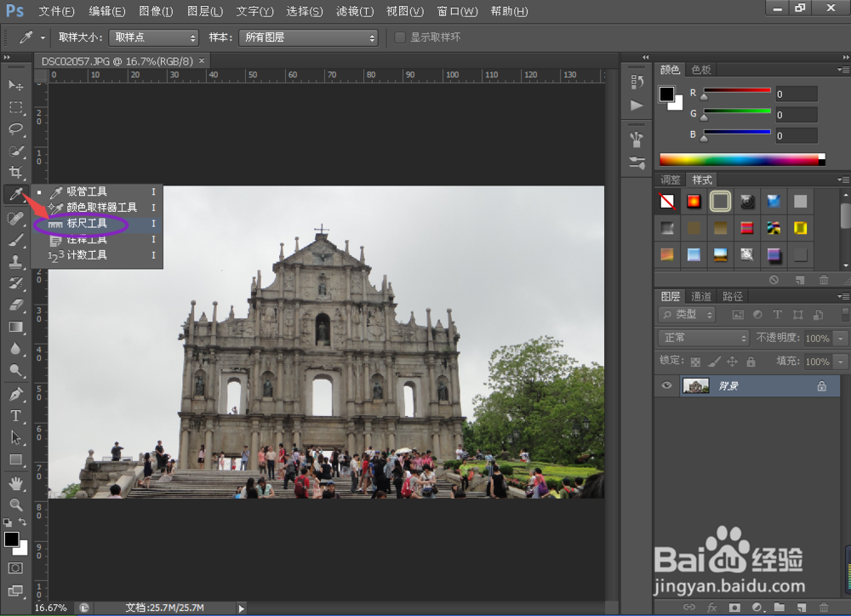Open 填充 value dropdown arrow
This screenshot has width=851, height=616.
point(842,362)
